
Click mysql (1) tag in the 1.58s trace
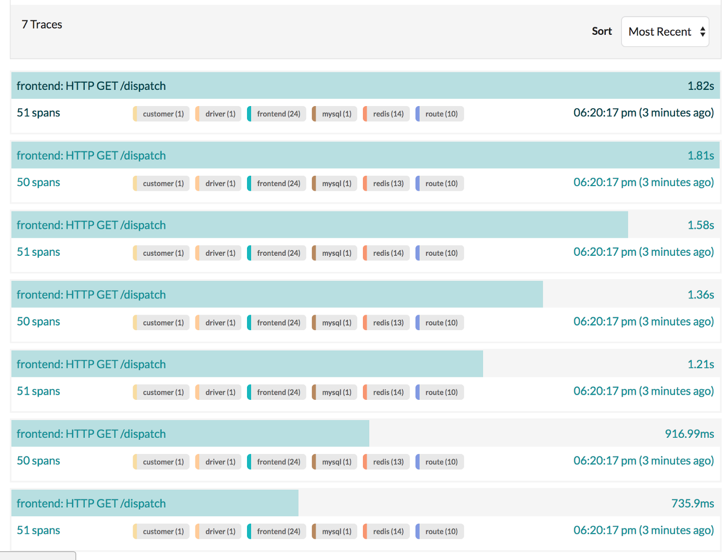(334, 253)
